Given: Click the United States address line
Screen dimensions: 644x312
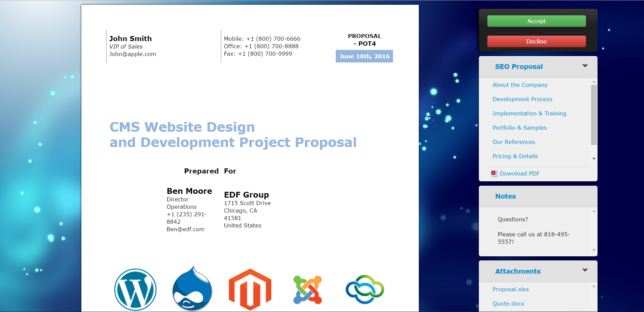Looking at the screenshot, I should [x=242, y=225].
